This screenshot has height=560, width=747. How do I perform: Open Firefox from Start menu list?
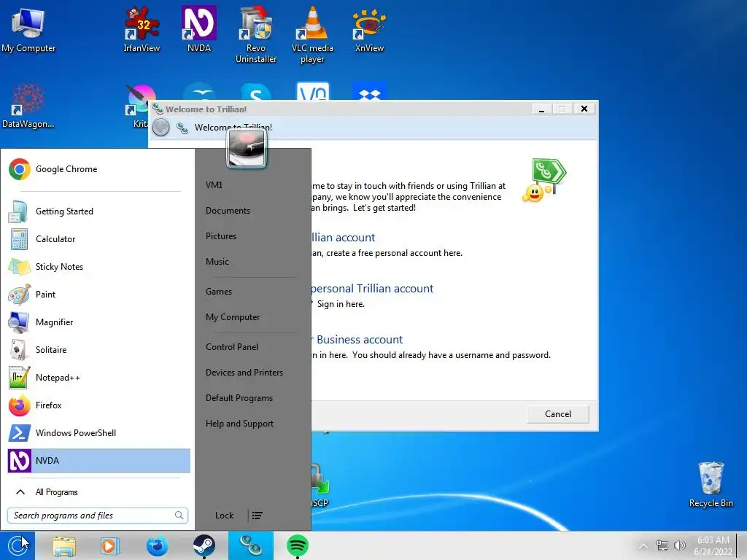click(x=98, y=405)
